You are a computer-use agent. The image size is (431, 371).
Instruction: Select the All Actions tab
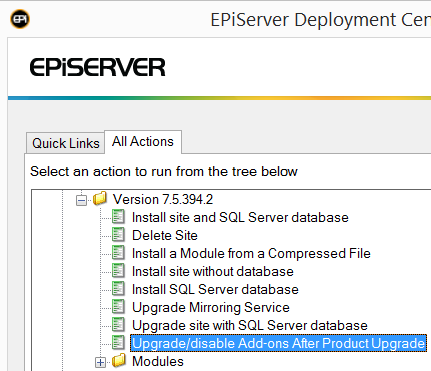tap(143, 142)
